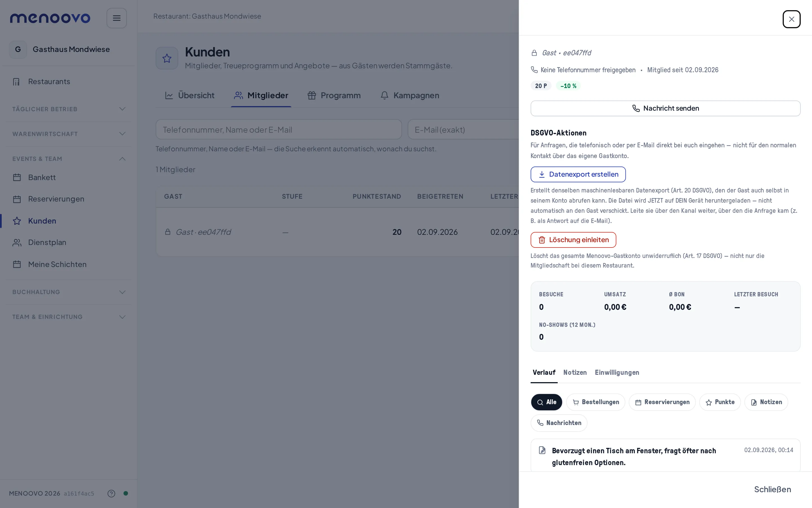Toggle the Notizen filter chip with document icon
The height and width of the screenshot is (508, 812).
point(766,402)
